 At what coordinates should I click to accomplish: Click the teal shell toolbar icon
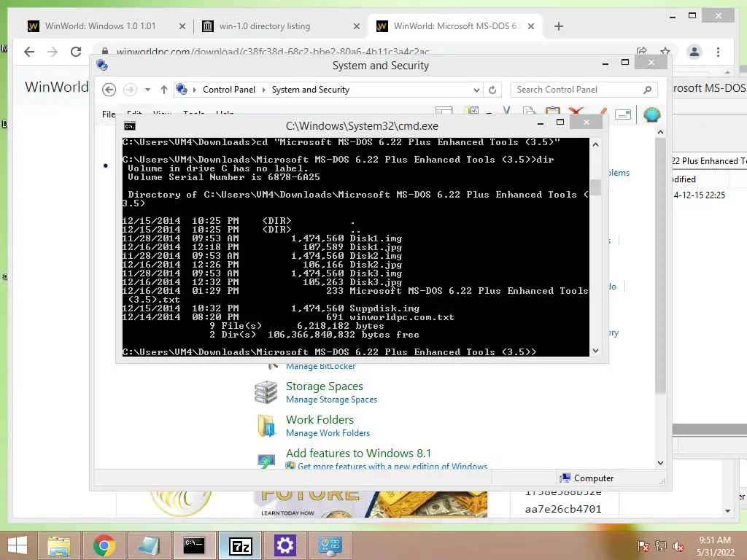(x=651, y=114)
